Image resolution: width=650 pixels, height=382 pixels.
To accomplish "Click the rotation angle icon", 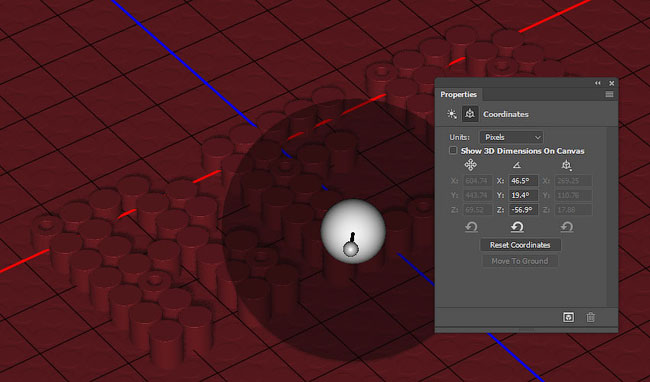I will pos(517,165).
